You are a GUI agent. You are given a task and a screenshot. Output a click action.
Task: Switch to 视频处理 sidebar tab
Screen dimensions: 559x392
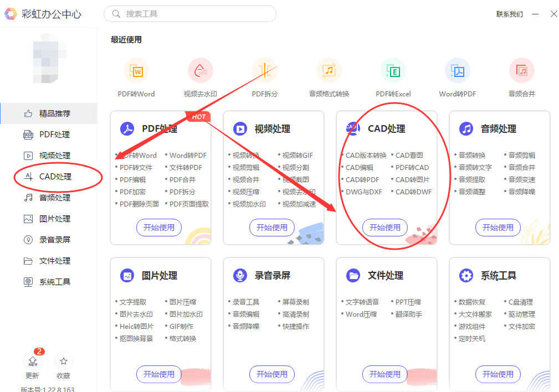pos(49,156)
